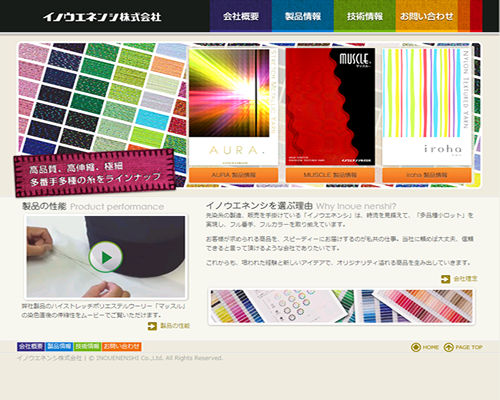Click the PAGE TOP link

469,347
